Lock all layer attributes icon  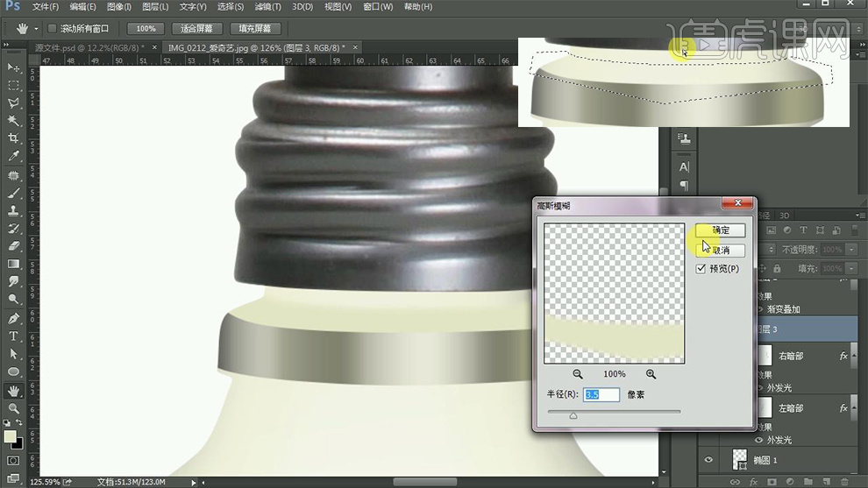(777, 268)
